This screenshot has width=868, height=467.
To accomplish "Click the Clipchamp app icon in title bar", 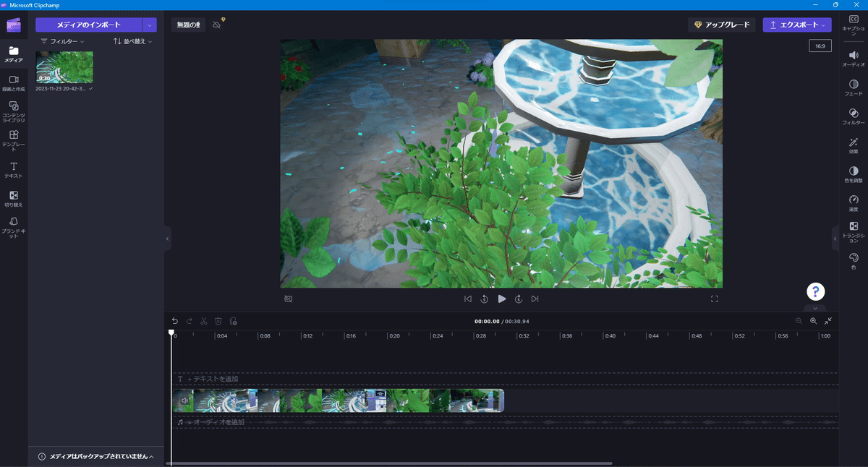I will click(x=5, y=4).
